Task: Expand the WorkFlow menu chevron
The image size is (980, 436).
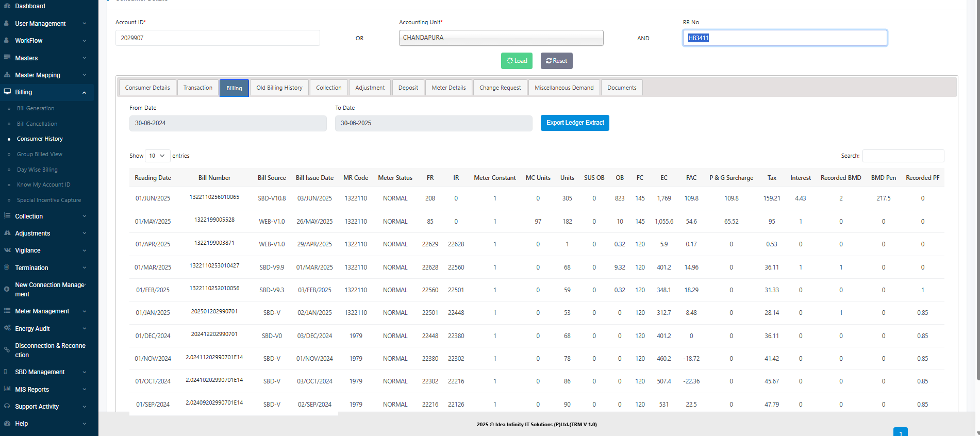Action: tap(85, 41)
